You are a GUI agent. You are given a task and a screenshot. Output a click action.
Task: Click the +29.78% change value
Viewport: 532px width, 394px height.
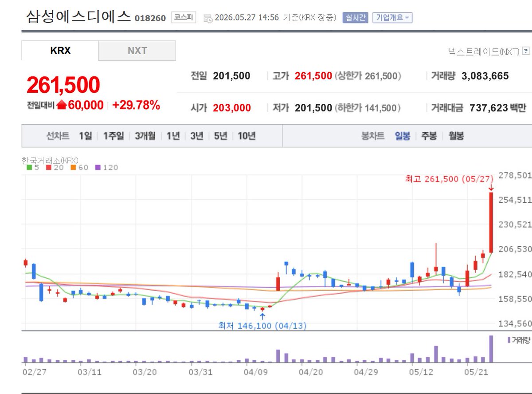(136, 105)
